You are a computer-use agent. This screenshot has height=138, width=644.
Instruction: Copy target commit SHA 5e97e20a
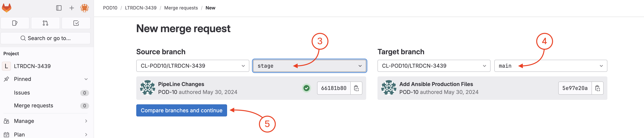pyautogui.click(x=598, y=88)
